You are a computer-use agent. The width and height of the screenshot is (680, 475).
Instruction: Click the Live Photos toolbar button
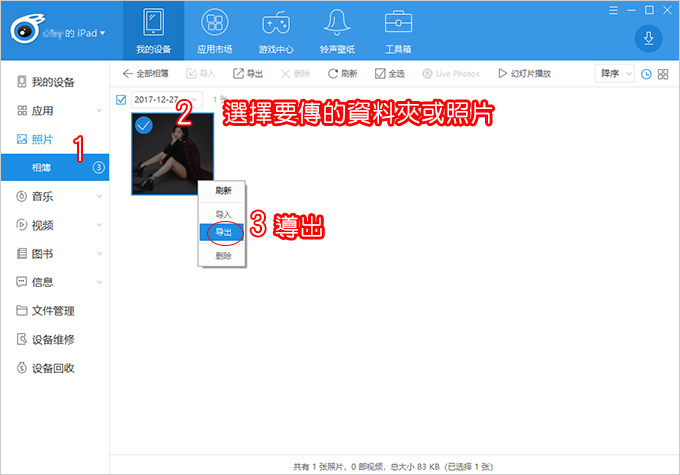451,74
